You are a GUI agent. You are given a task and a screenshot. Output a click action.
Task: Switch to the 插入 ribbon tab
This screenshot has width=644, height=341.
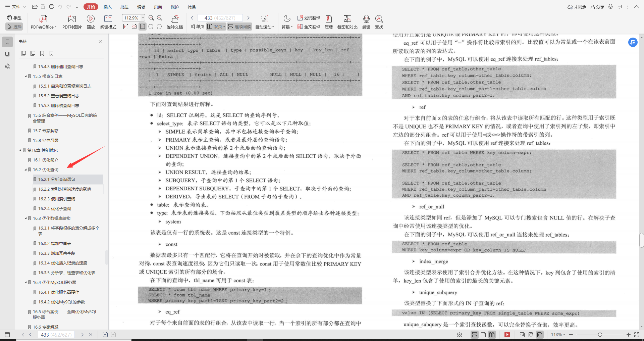pos(107,6)
